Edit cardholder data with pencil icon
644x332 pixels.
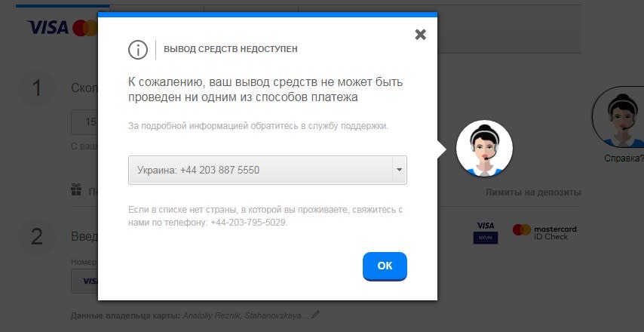pos(315,315)
